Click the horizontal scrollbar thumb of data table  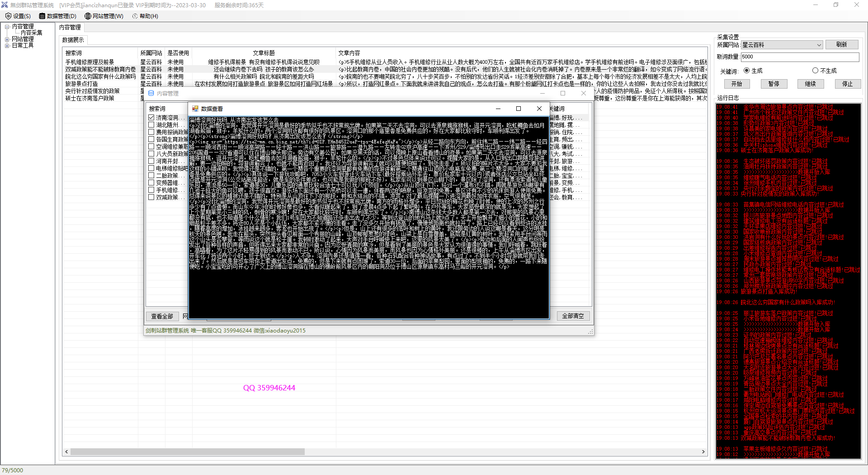[188, 451]
